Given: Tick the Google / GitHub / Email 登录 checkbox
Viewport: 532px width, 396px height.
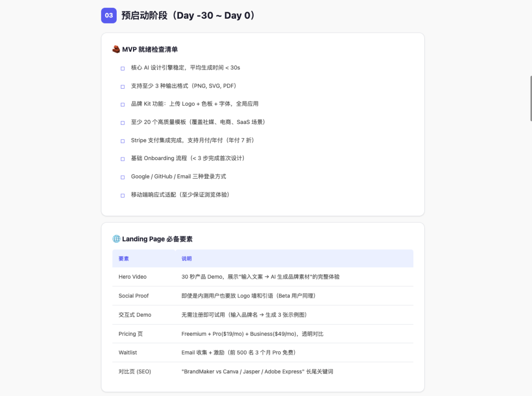Looking at the screenshot, I should click(123, 177).
